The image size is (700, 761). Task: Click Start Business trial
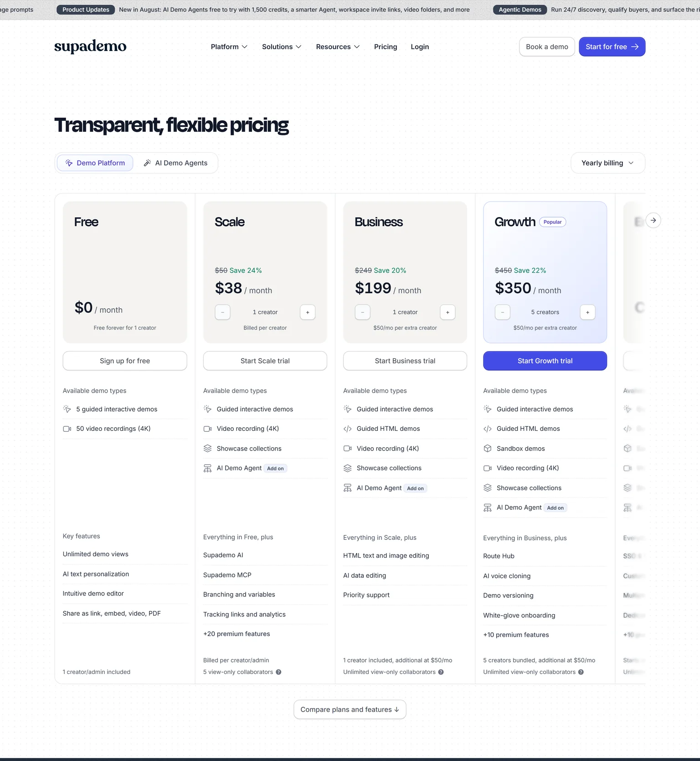tap(405, 361)
